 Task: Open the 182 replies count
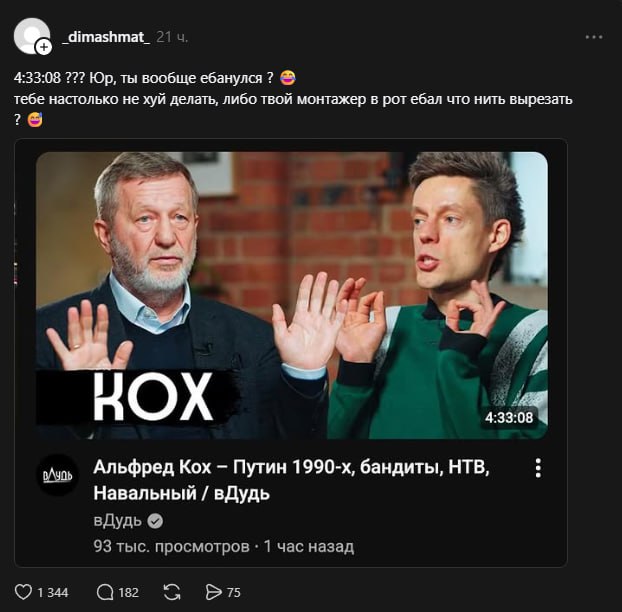tap(128, 592)
